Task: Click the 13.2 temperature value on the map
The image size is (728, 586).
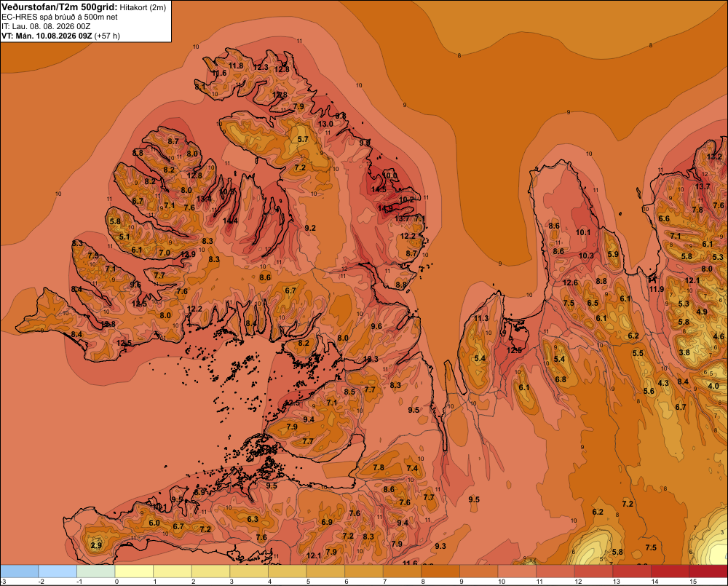Action: pos(715,157)
